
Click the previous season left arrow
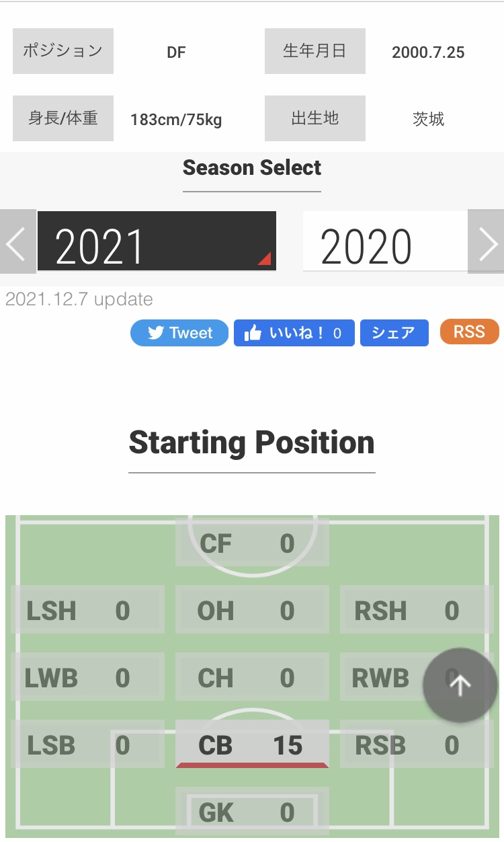[17, 241]
